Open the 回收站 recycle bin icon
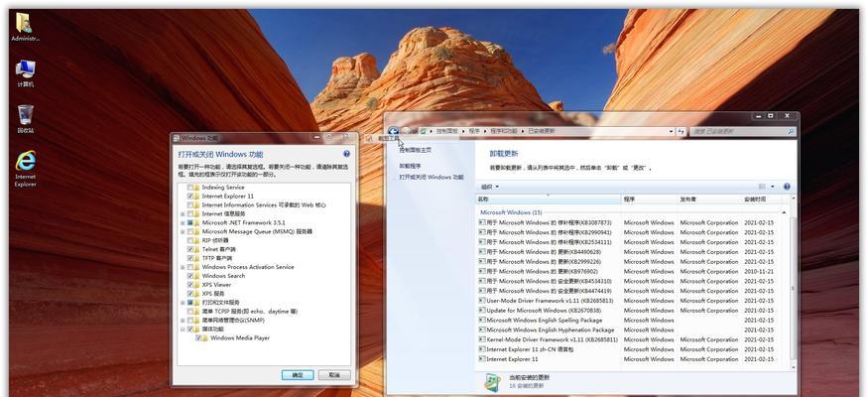Screen dimensions: 868x397 [25, 118]
